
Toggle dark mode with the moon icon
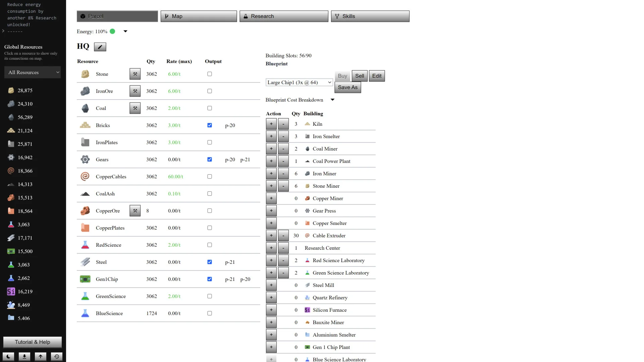coord(8,356)
